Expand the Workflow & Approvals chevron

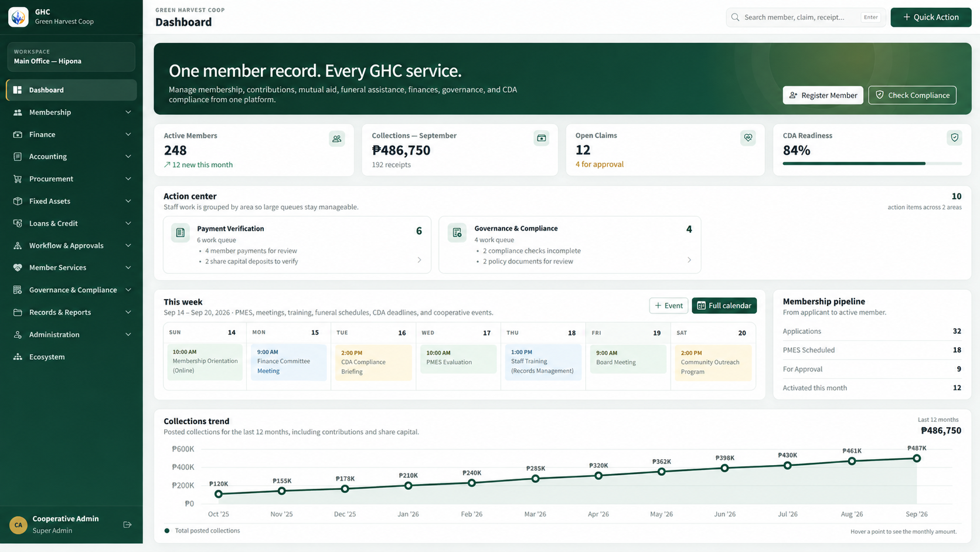tap(128, 246)
